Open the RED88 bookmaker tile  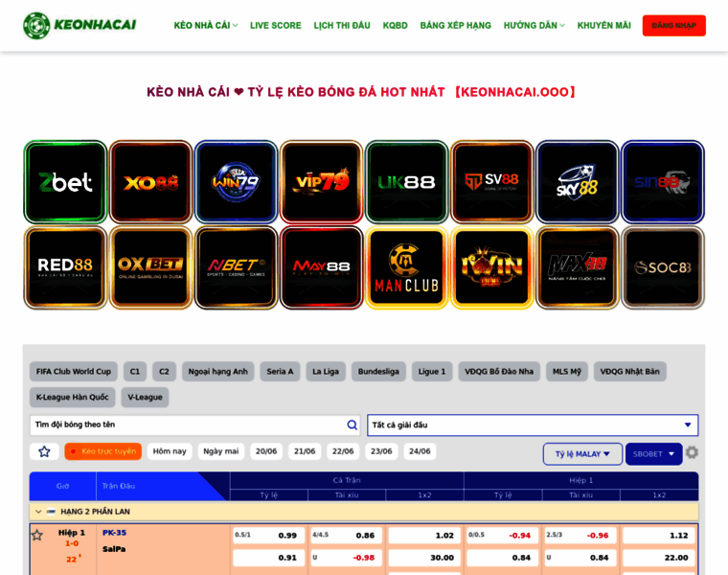(x=65, y=267)
